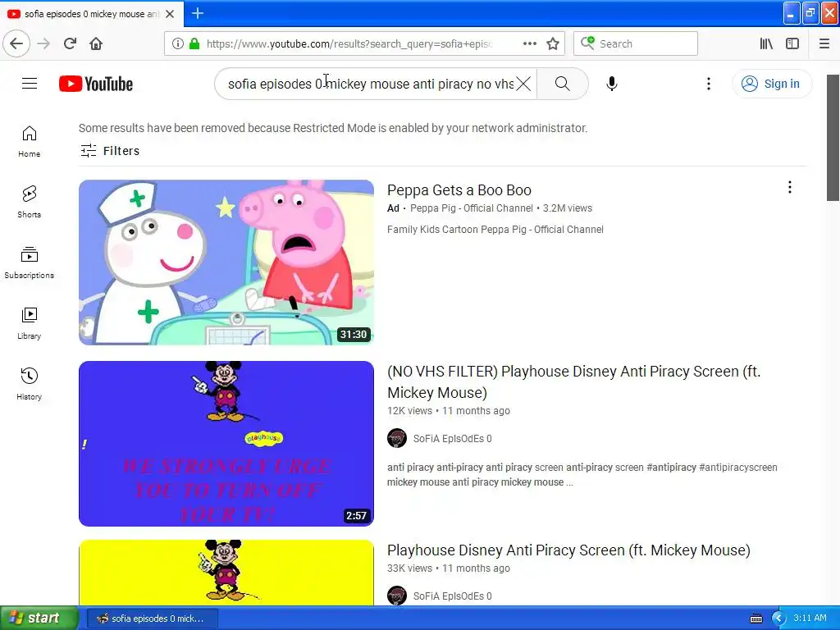
Task: Clear the YouTube search query with X
Action: pyautogui.click(x=523, y=84)
